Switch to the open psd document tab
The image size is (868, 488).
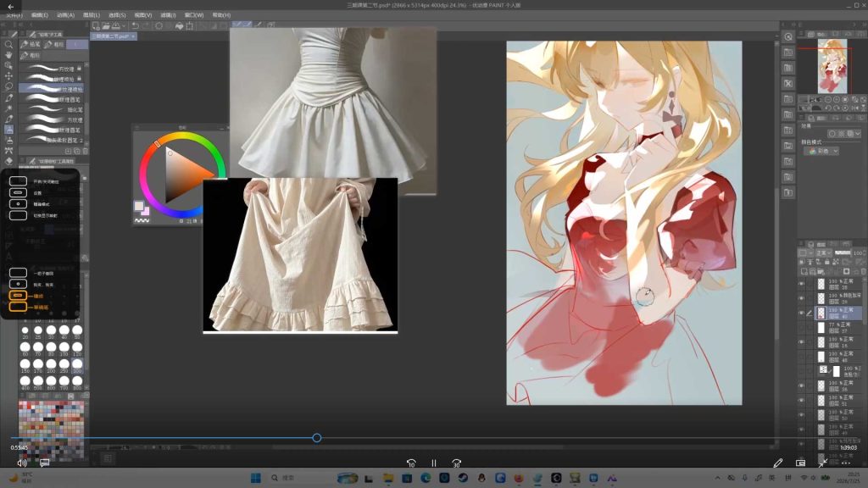point(114,36)
